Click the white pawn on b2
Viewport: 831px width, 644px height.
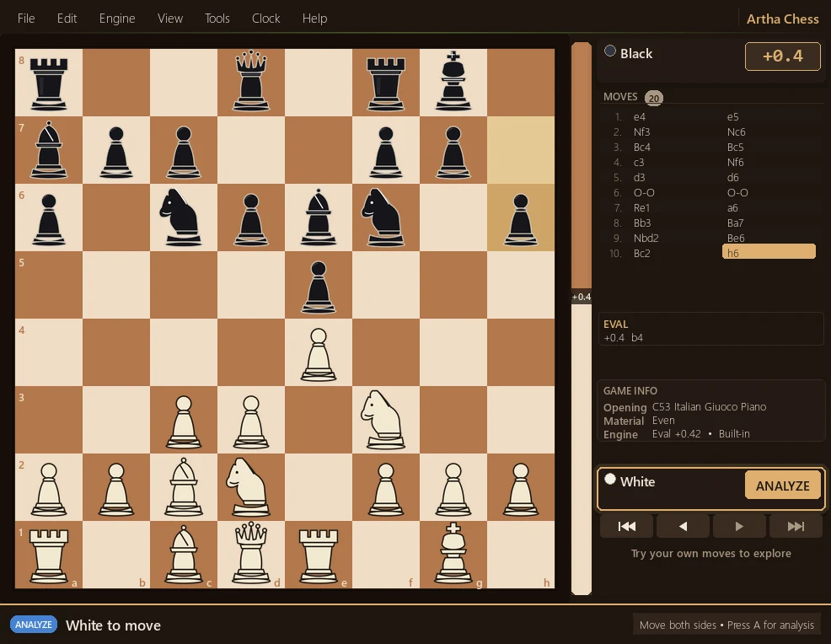coord(116,489)
